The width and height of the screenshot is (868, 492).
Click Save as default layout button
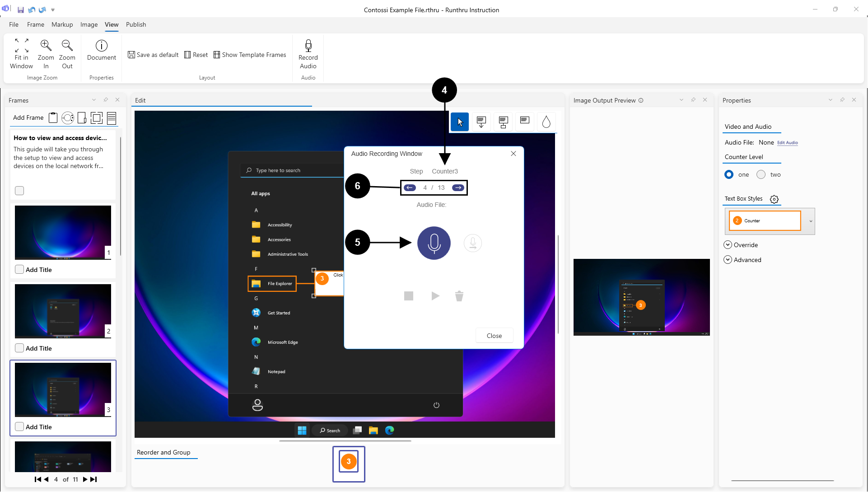coord(153,55)
